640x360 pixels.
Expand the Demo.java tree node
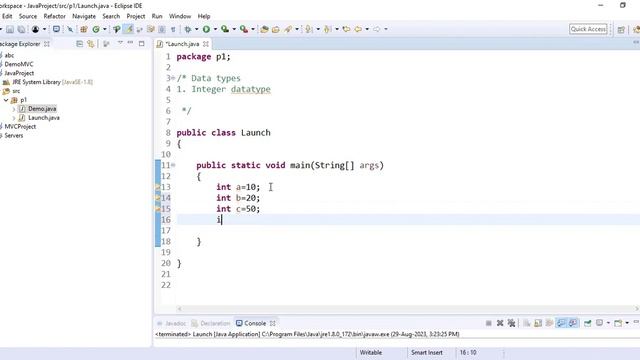coord(14,109)
